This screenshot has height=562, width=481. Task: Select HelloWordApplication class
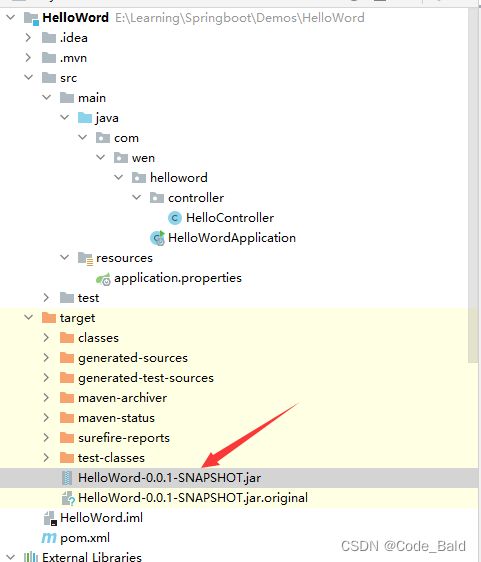point(232,238)
